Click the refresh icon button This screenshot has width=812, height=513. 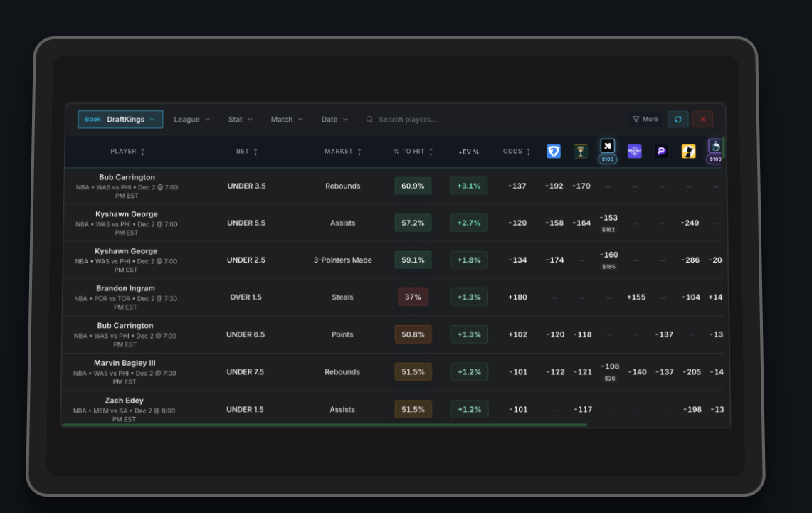click(677, 119)
